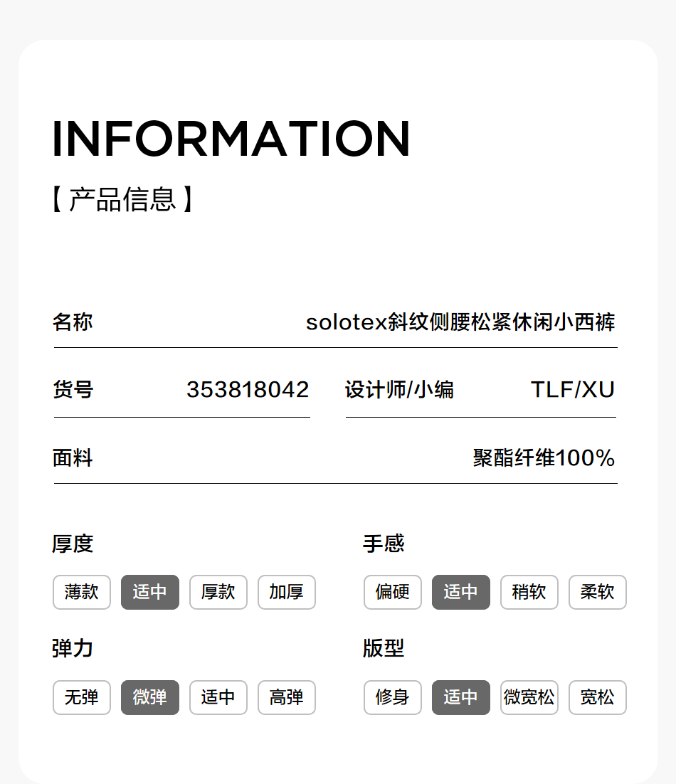Select 偏硬 hand-feel option
This screenshot has height=784, width=676.
coord(393,592)
